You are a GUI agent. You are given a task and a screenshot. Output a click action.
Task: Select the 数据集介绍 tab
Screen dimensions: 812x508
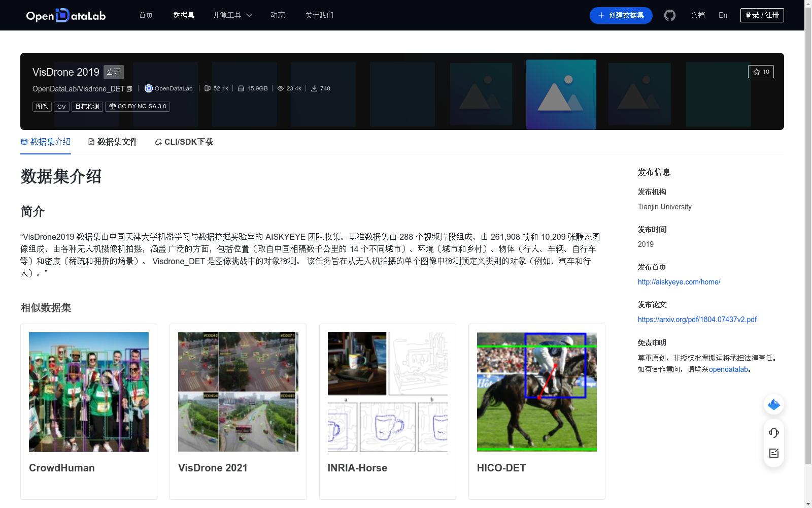46,142
